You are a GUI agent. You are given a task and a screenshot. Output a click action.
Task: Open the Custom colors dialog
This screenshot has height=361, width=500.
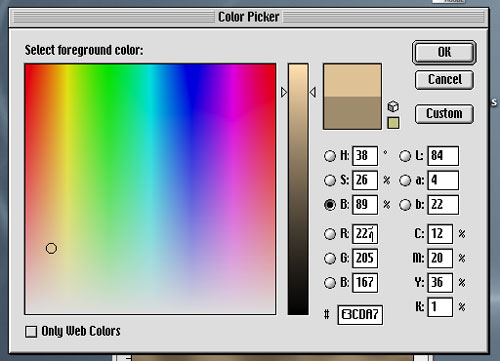coord(444,114)
